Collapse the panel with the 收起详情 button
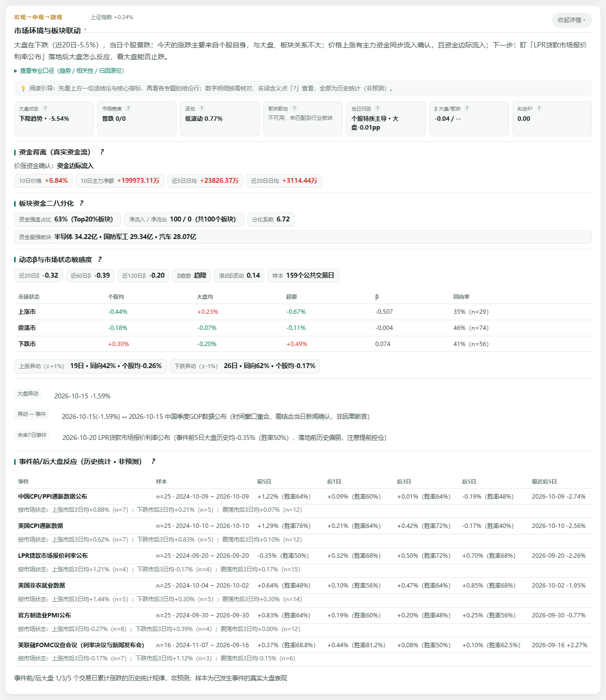The image size is (606, 700). tap(572, 20)
